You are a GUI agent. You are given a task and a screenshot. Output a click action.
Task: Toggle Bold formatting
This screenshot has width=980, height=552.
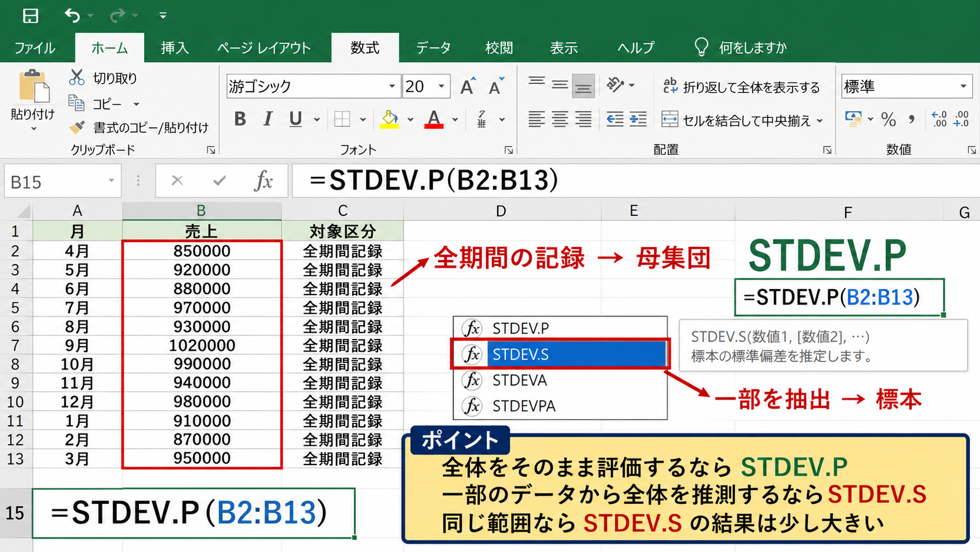tap(240, 120)
